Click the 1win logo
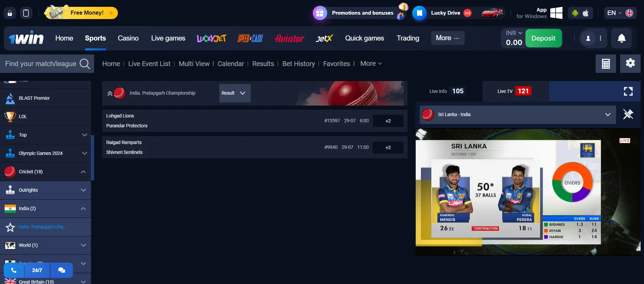Viewport: 644px width, 284px height. [x=26, y=38]
